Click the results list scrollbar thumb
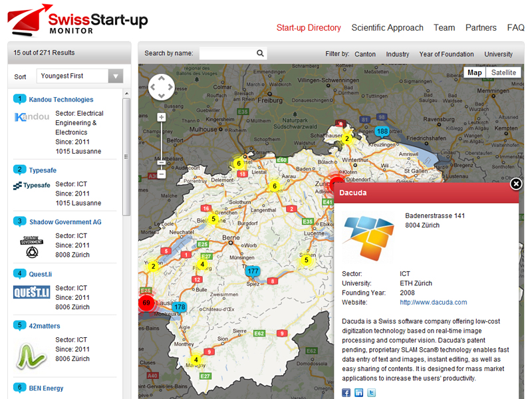Viewport: 532px width, 399px height. pyautogui.click(x=126, y=157)
